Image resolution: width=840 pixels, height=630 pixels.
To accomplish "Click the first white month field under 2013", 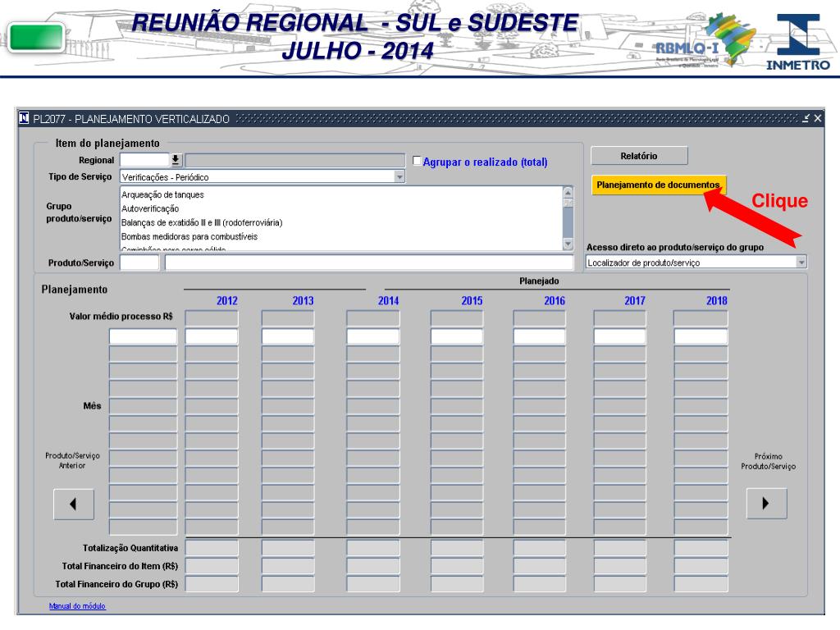I will click(288, 336).
